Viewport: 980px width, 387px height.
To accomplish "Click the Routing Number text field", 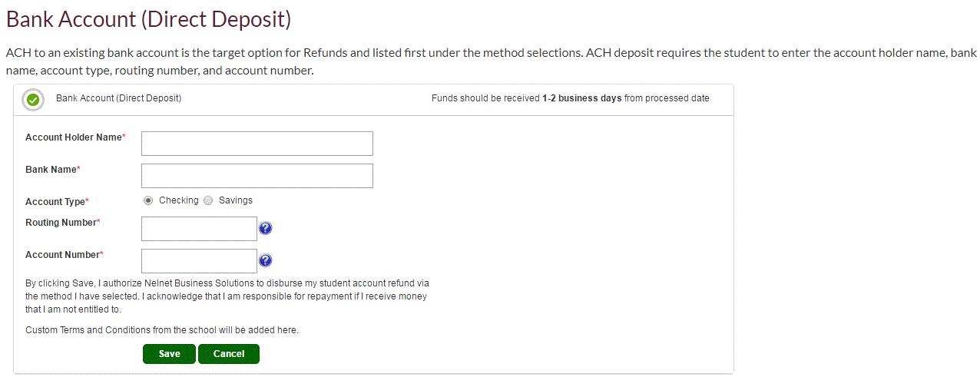I will pos(199,229).
